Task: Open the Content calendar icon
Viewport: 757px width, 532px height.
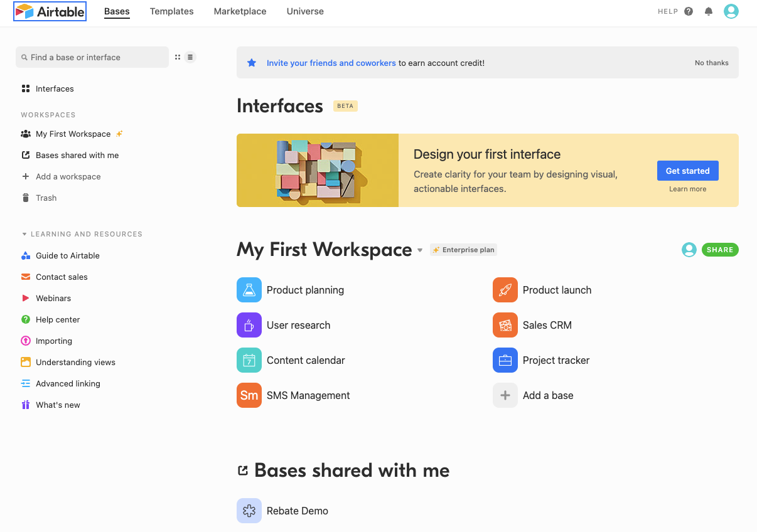Action: click(x=249, y=360)
